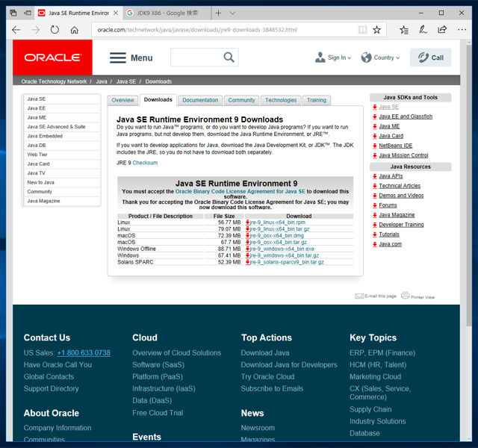Click download arrow icon beside Java EE and Glassfish
Image resolution: width=478 pixels, height=448 pixels.
click(x=375, y=116)
